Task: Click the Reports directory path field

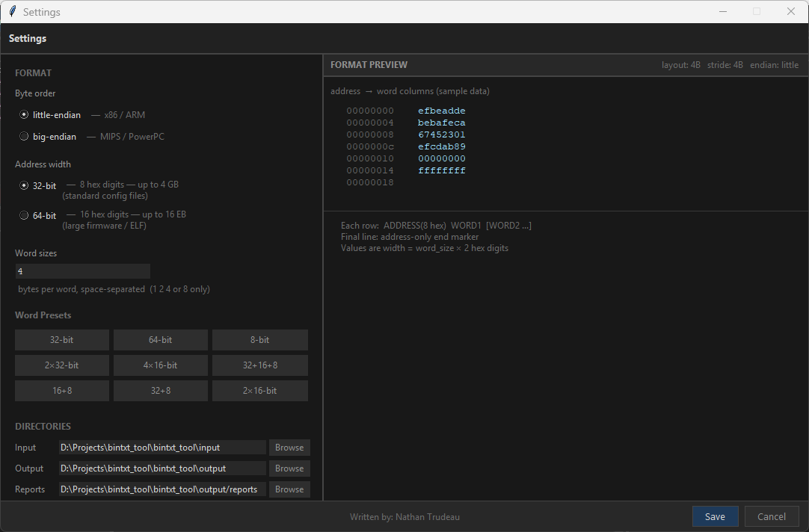Action: [x=162, y=489]
